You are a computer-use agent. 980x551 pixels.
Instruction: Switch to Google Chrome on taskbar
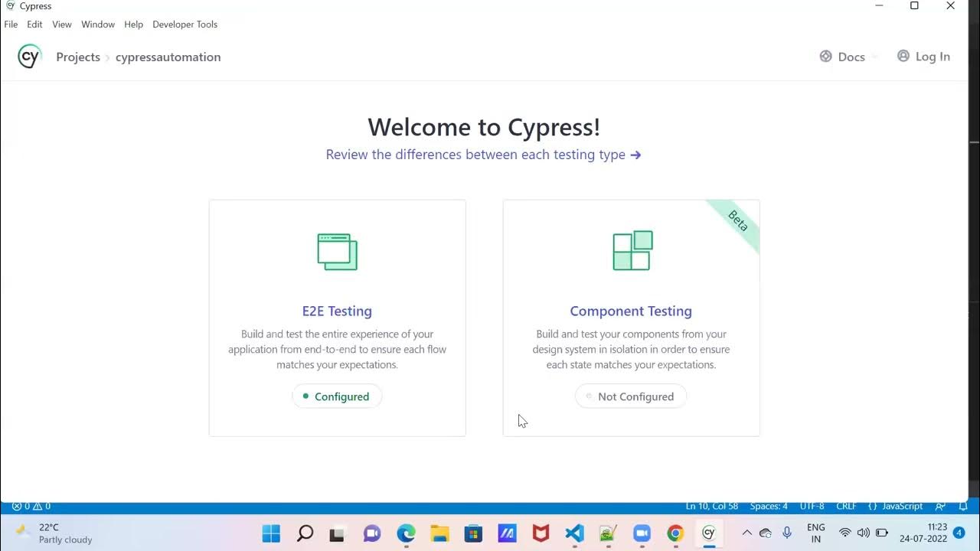675,533
